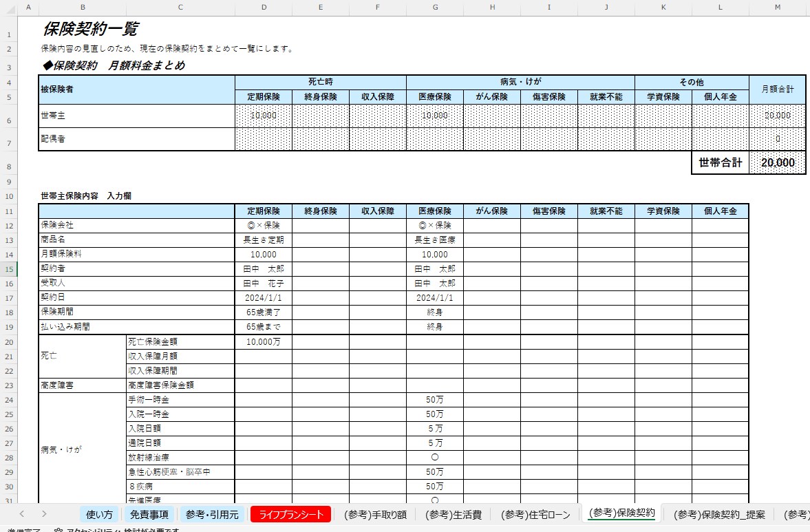Select column G header

435,8
